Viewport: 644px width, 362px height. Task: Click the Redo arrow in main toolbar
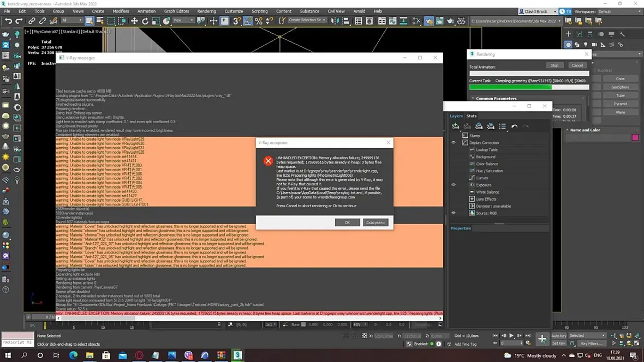[x=19, y=21]
